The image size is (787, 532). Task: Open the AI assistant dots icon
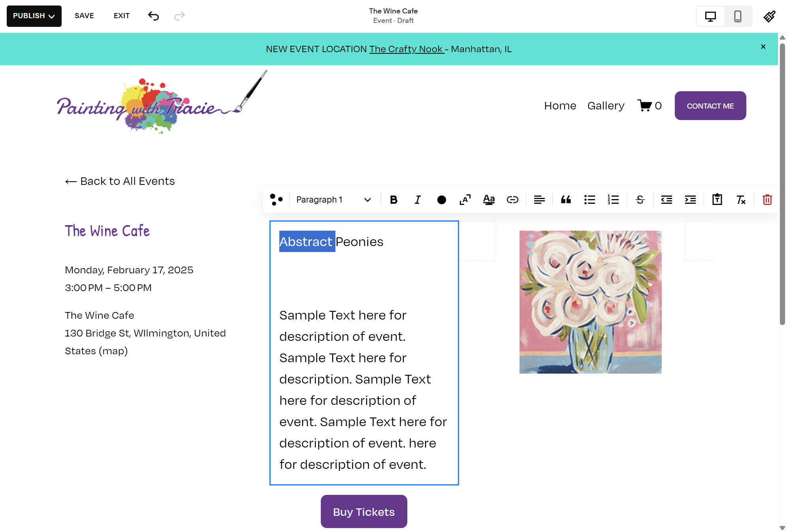click(x=276, y=200)
